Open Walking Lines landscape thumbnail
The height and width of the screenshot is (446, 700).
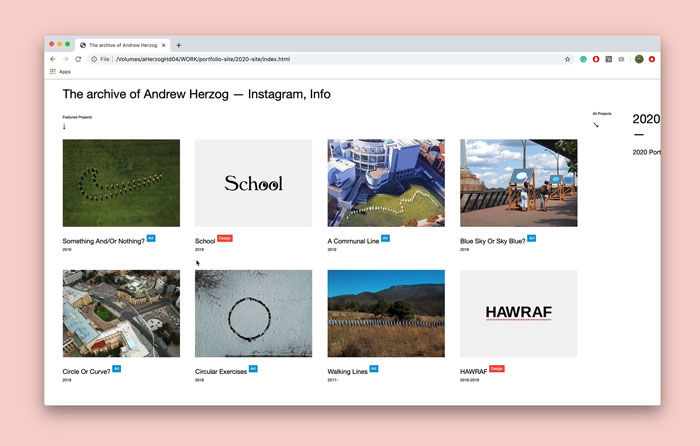[x=386, y=313]
